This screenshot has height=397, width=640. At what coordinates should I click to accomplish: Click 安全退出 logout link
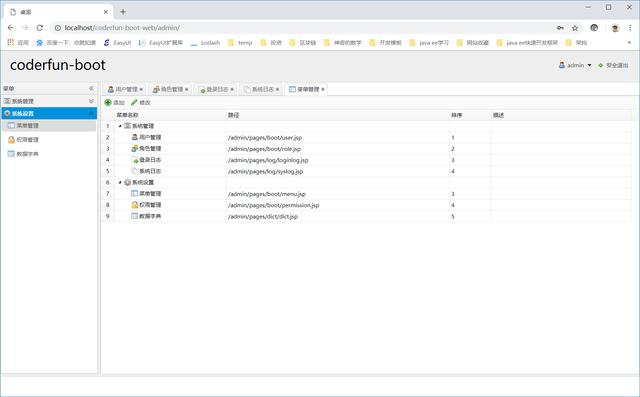(613, 65)
